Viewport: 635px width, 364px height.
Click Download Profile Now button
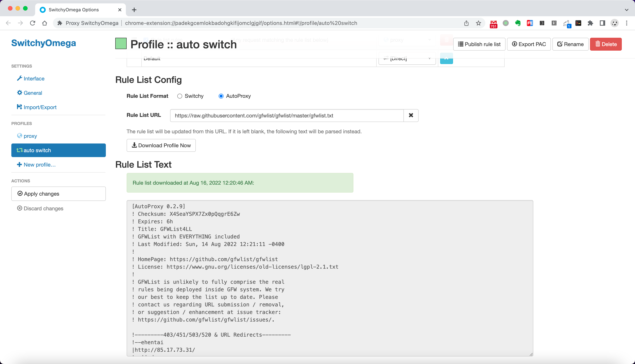click(161, 145)
